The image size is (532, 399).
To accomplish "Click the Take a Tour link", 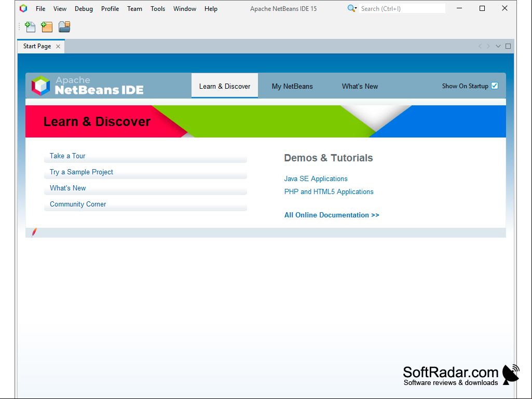I will [x=67, y=156].
